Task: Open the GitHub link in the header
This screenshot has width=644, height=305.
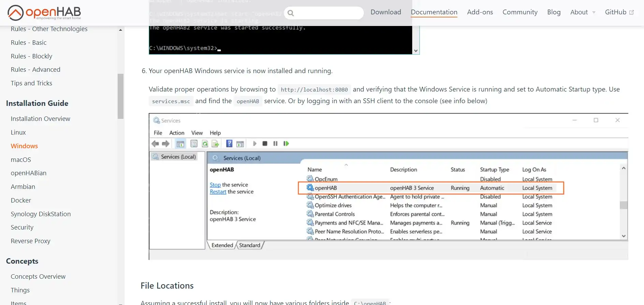Action: point(619,12)
